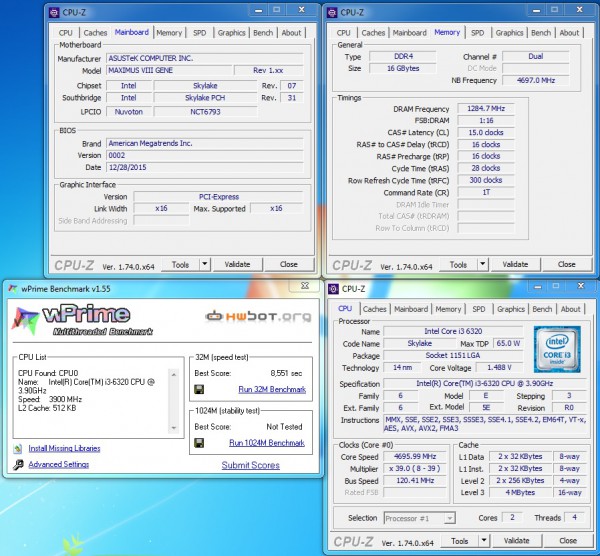The width and height of the screenshot is (600, 556).
Task: Open SPD tab in Mainboard window
Action: click(199, 33)
